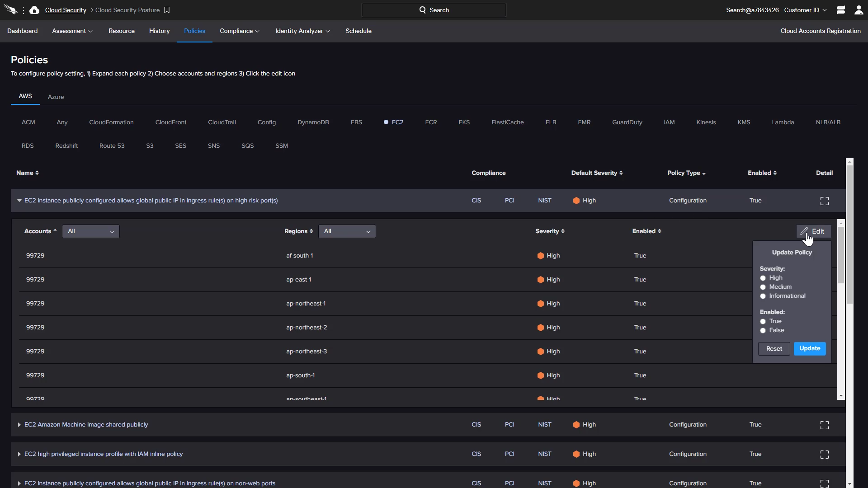
Task: Click the notifications/bell icon in top right
Action: click(840, 9)
